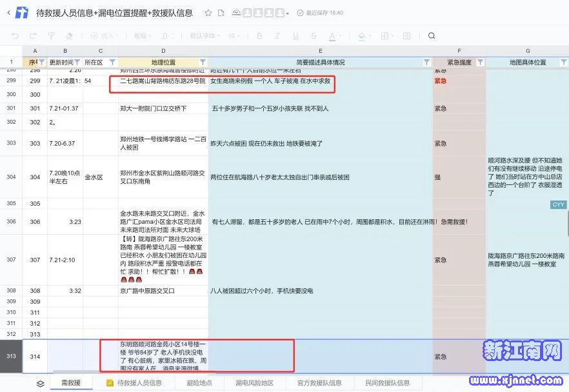
Task: Click the font color A icon
Action: [332, 36]
